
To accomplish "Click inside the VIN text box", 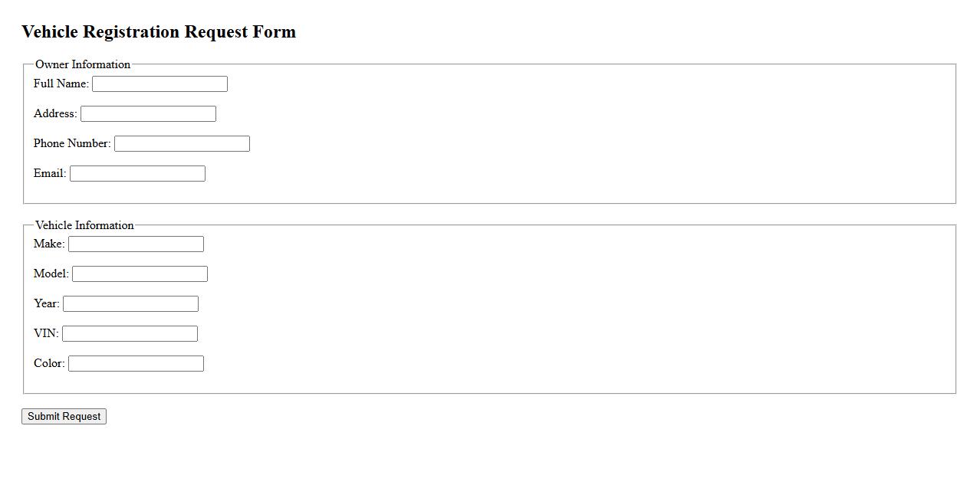I will click(x=130, y=333).
